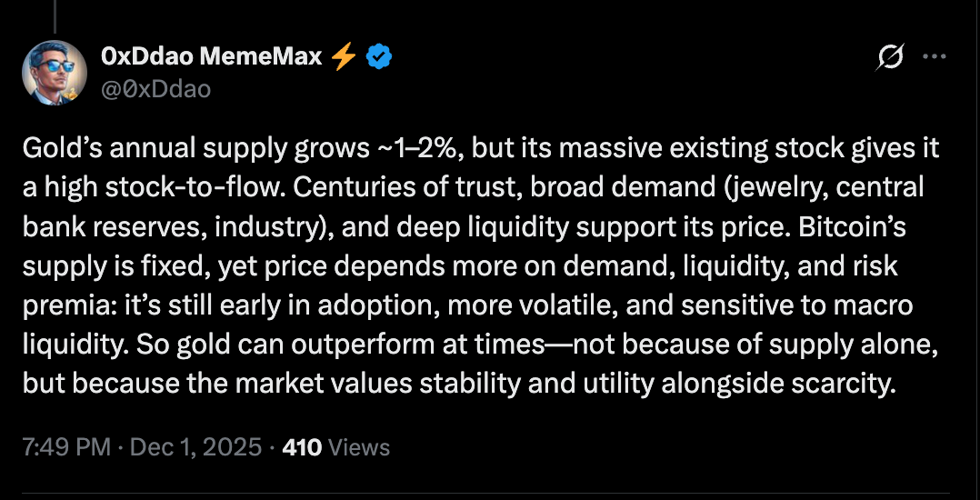The width and height of the screenshot is (980, 500).
Task: Click the blue verified checkmark badge
Action: point(379,57)
